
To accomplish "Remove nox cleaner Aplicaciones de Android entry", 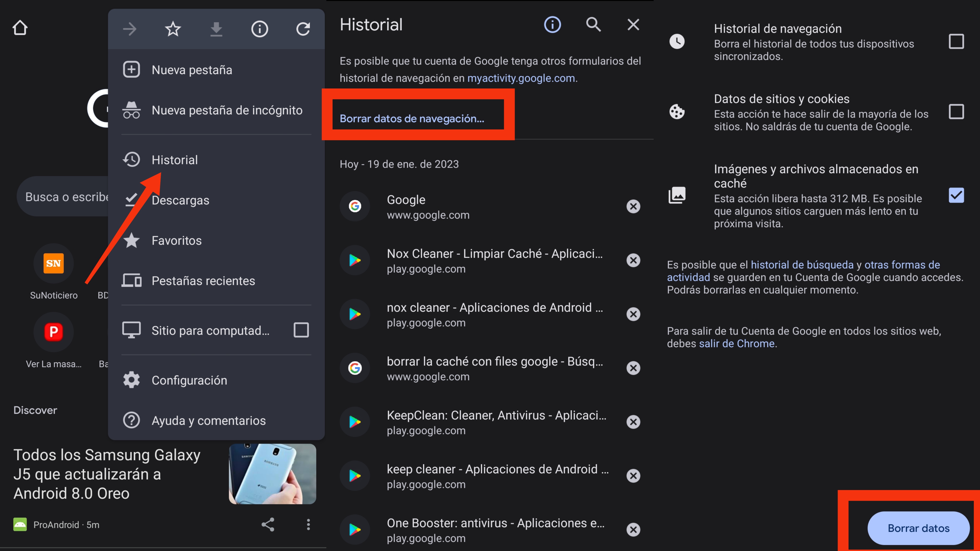I will coord(633,314).
